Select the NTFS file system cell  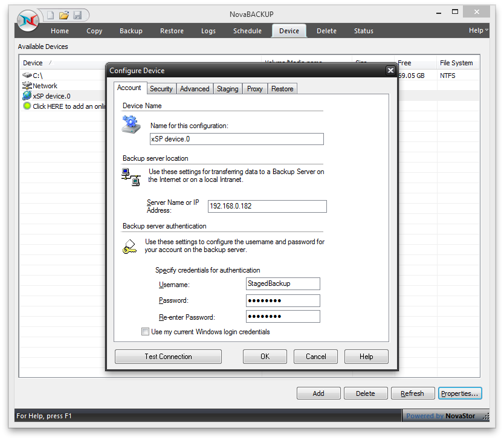tap(448, 76)
